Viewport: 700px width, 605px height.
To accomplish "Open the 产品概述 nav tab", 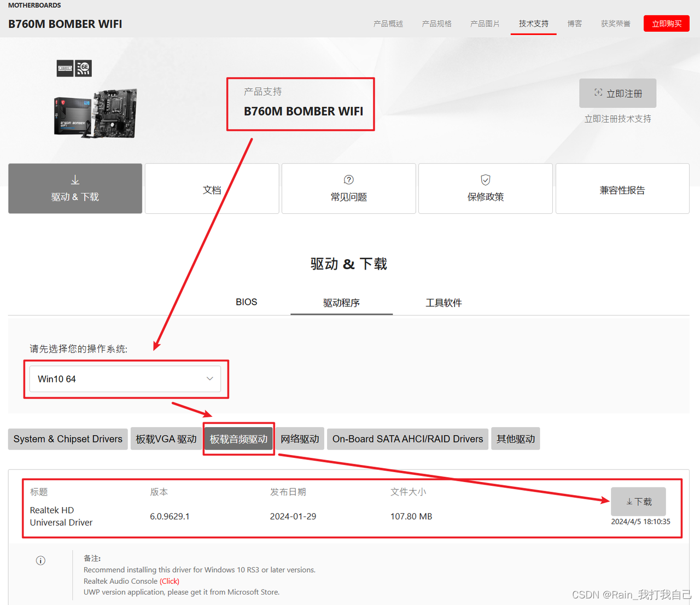I will click(388, 24).
